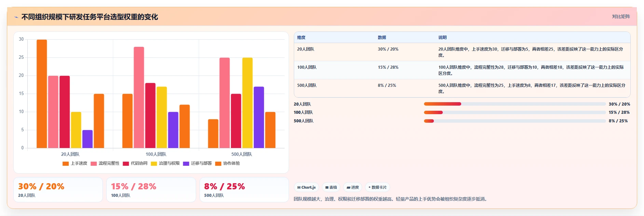Click the 15% / 28% stat card
The height and width of the screenshot is (216, 644).
click(x=151, y=190)
